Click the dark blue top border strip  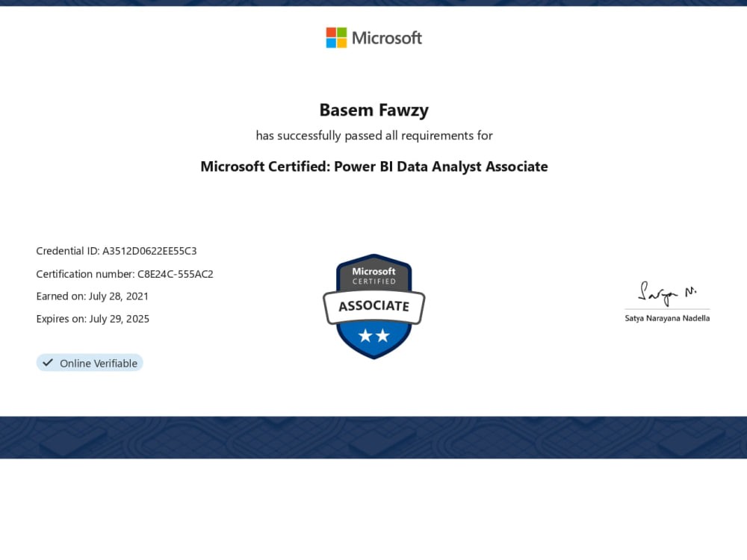[373, 3]
